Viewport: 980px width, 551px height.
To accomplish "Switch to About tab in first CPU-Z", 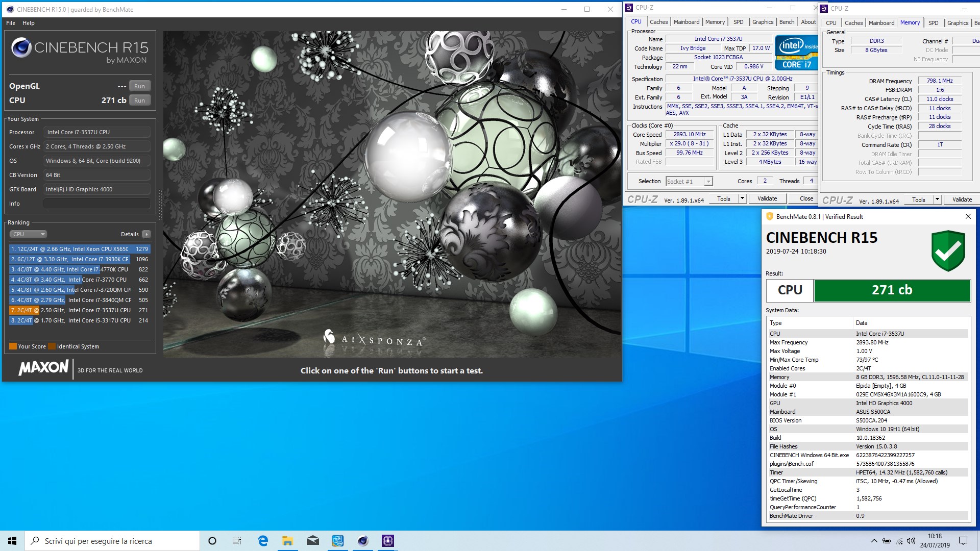I will point(808,22).
